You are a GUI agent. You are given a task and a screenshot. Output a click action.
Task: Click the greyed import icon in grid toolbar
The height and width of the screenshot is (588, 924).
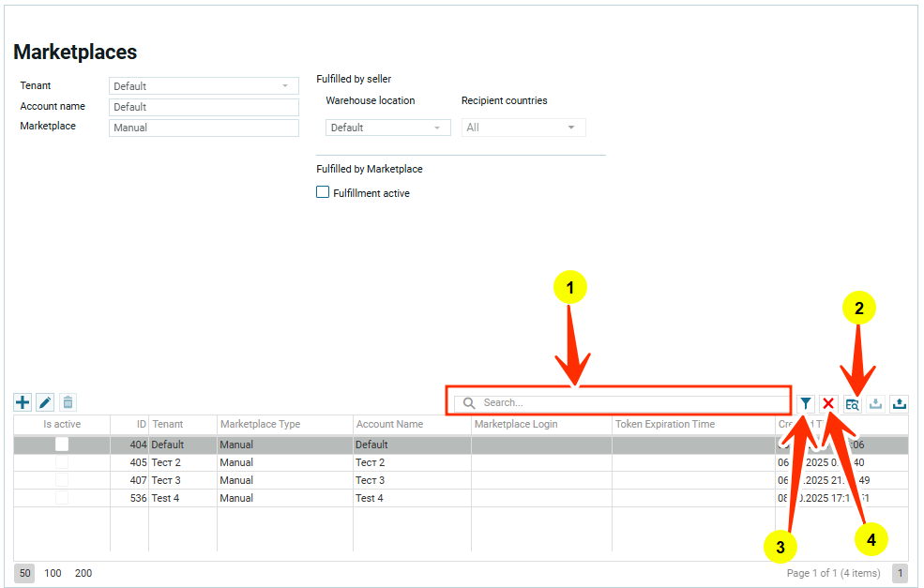(x=875, y=403)
